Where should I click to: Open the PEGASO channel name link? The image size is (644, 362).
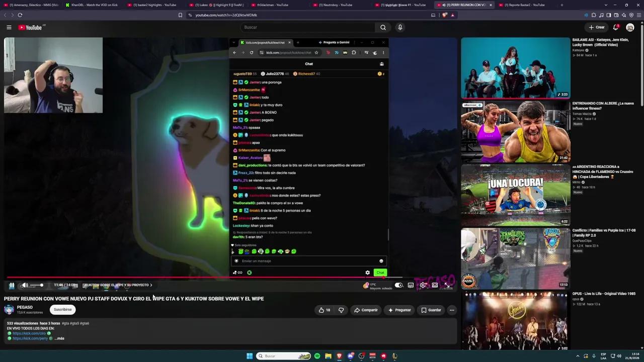(25, 307)
